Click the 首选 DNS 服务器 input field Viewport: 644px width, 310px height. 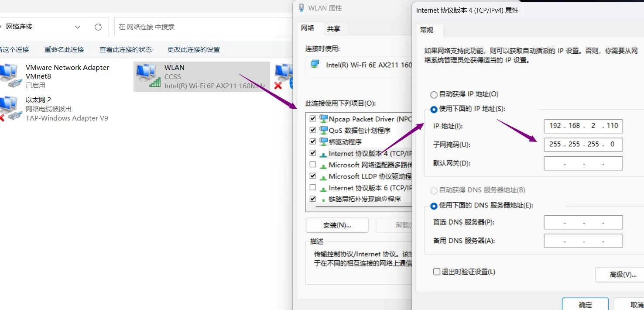click(x=583, y=223)
